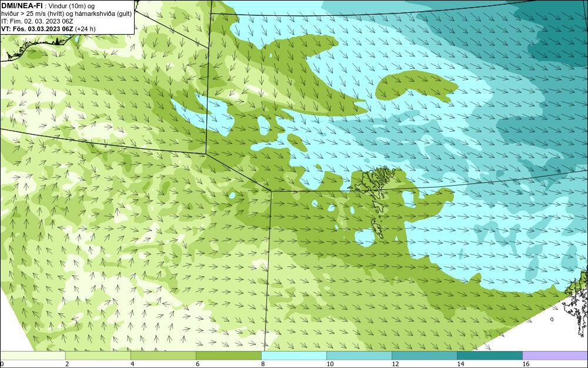Click the legend value "8"
Viewport: 588px width, 368px height.
point(263,364)
